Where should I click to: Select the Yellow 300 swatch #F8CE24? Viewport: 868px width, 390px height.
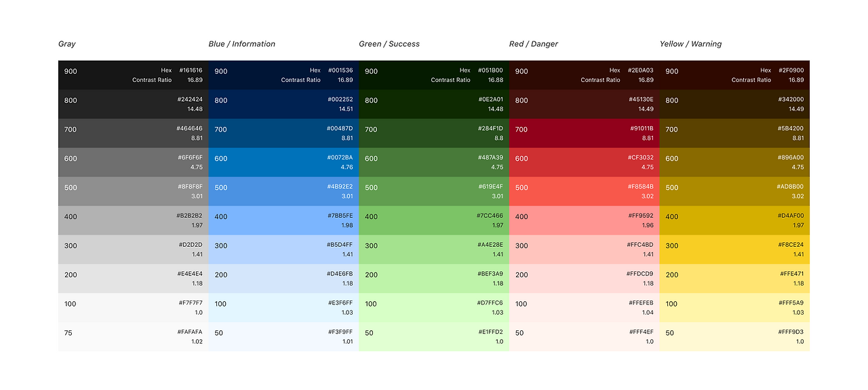tap(735, 250)
